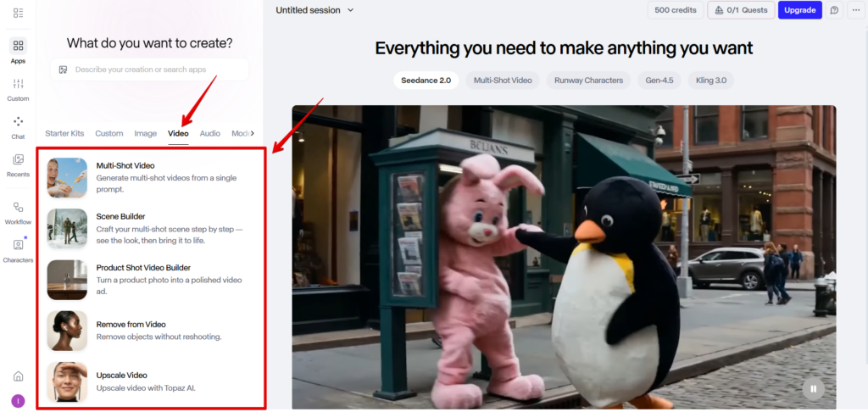Image resolution: width=868 pixels, height=412 pixels.
Task: Switch to the Custom category tab
Action: coord(109,133)
